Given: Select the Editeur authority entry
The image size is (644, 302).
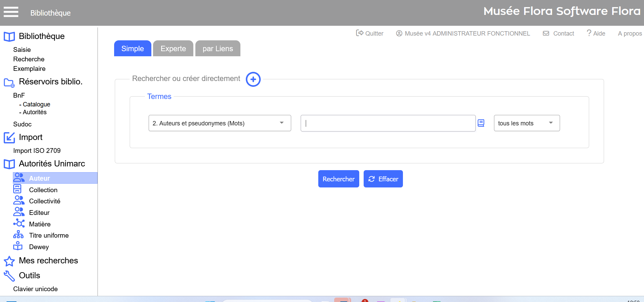Looking at the screenshot, I should click(x=39, y=213).
